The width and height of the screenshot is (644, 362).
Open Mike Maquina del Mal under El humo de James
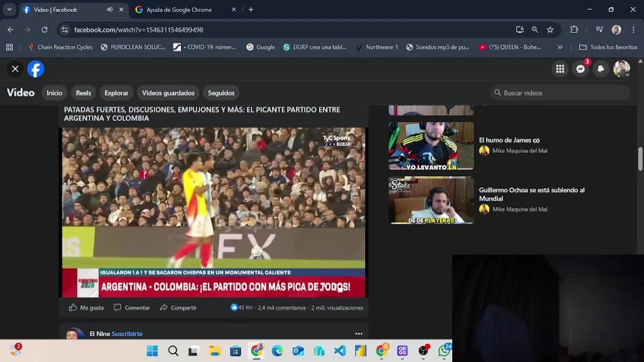point(520,151)
